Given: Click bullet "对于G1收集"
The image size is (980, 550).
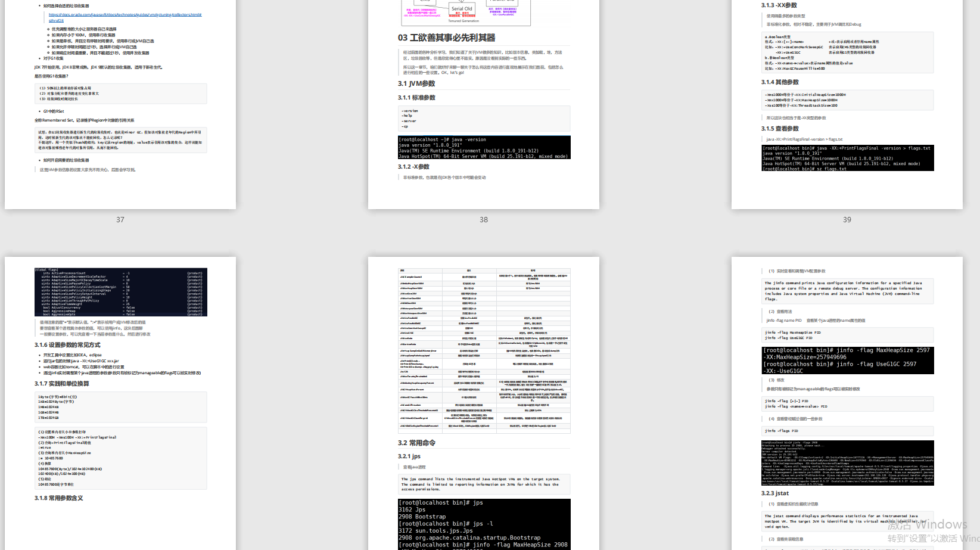Looking at the screenshot, I should point(54,58).
